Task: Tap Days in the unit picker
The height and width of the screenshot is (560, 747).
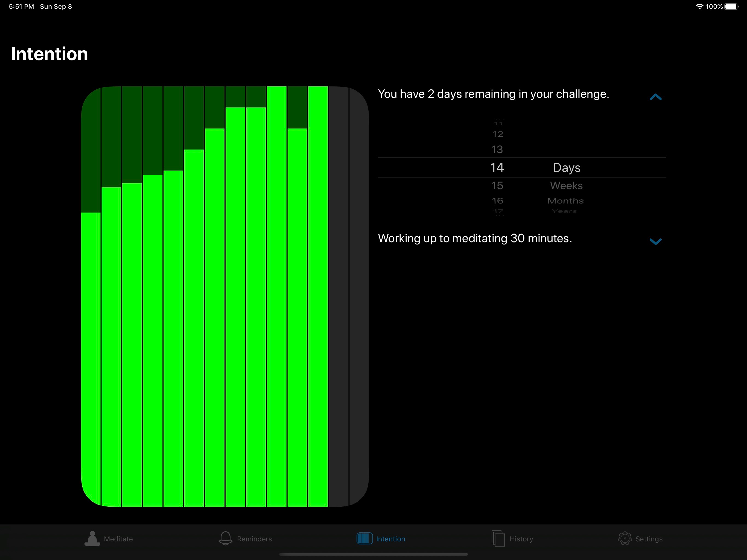Action: coord(567,168)
